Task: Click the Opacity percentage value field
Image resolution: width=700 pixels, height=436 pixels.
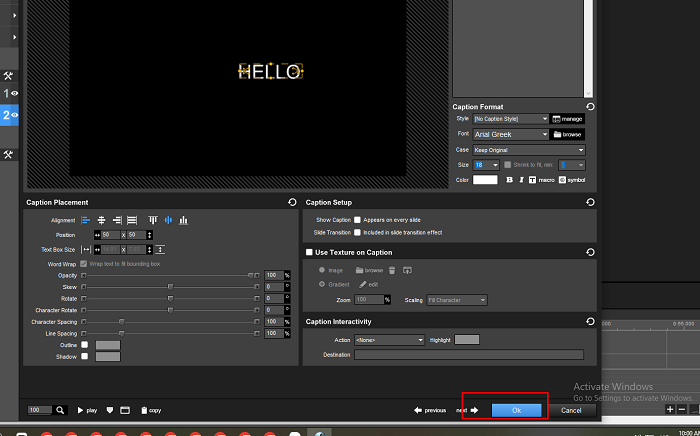Action: 274,275
